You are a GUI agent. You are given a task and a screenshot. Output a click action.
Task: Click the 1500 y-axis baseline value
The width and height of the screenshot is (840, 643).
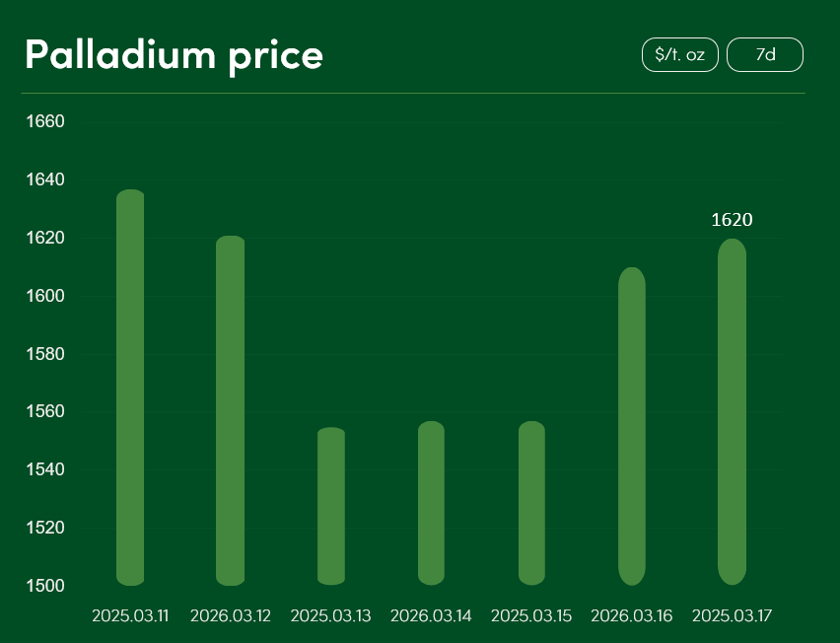pyautogui.click(x=43, y=586)
